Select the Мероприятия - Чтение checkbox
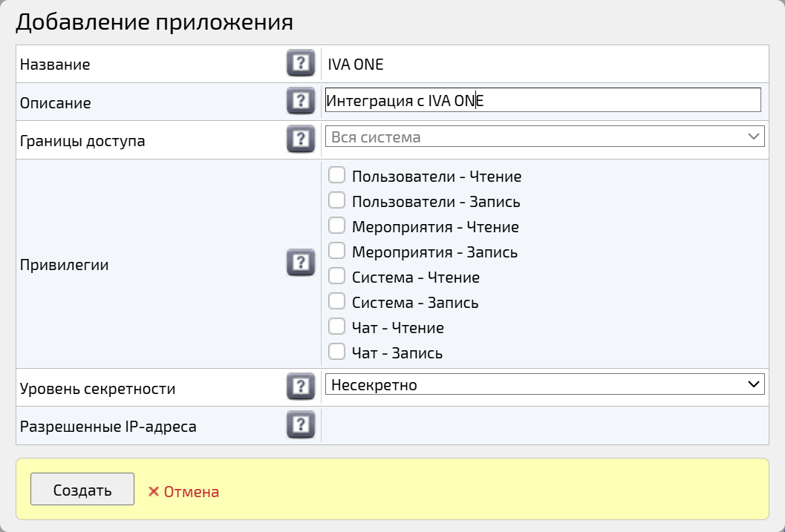The image size is (785, 532). [x=336, y=226]
